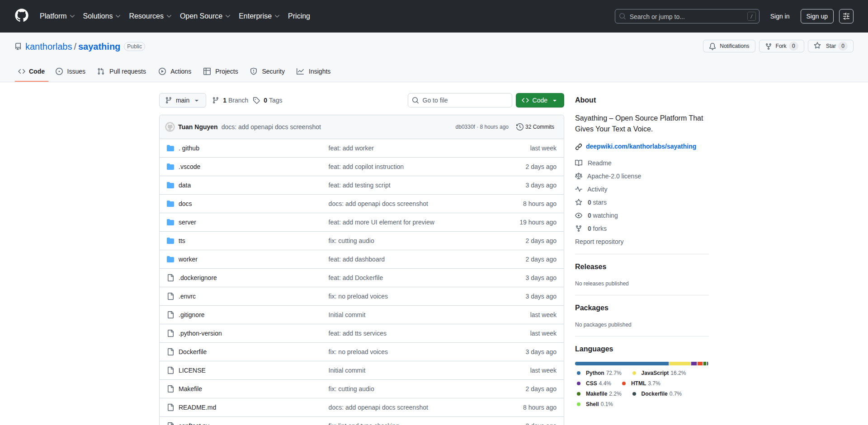Switch to the Projects tab
The image size is (868, 425).
(x=221, y=71)
